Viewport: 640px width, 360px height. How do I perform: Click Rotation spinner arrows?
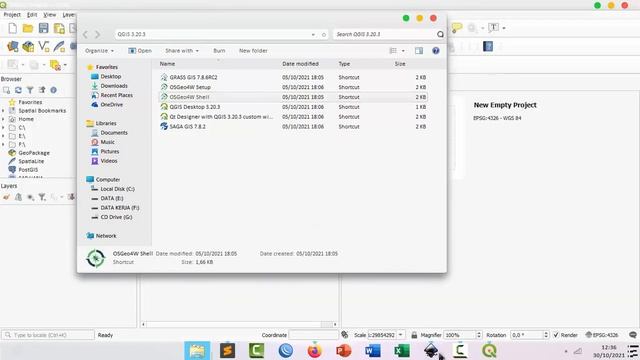coord(546,335)
